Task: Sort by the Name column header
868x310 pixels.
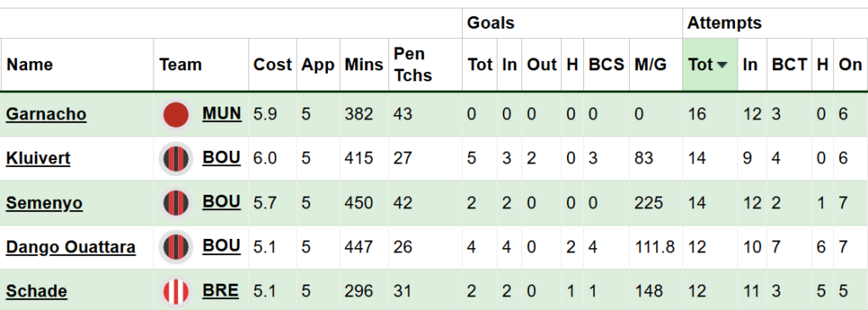Action: [30, 64]
